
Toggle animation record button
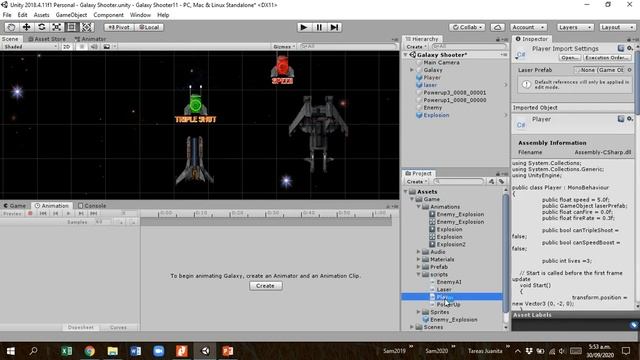click(x=30, y=213)
